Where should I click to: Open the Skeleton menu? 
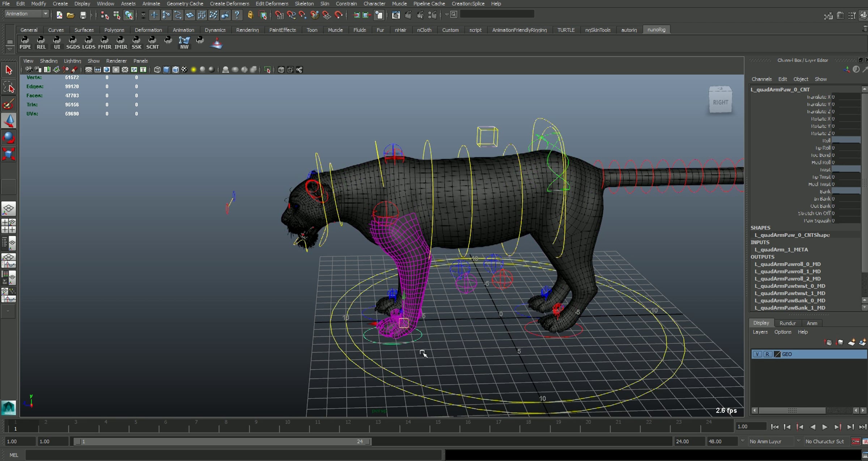click(304, 4)
